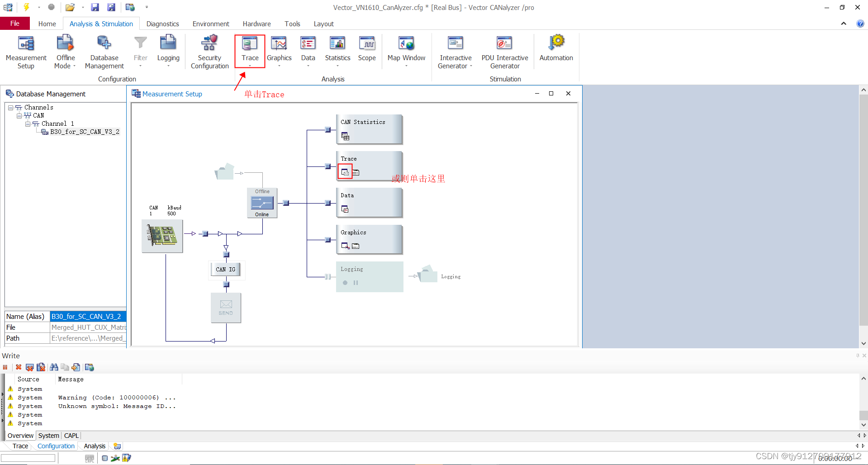
Task: Expand the Statistics ribbon dropdown
Action: 337,66
